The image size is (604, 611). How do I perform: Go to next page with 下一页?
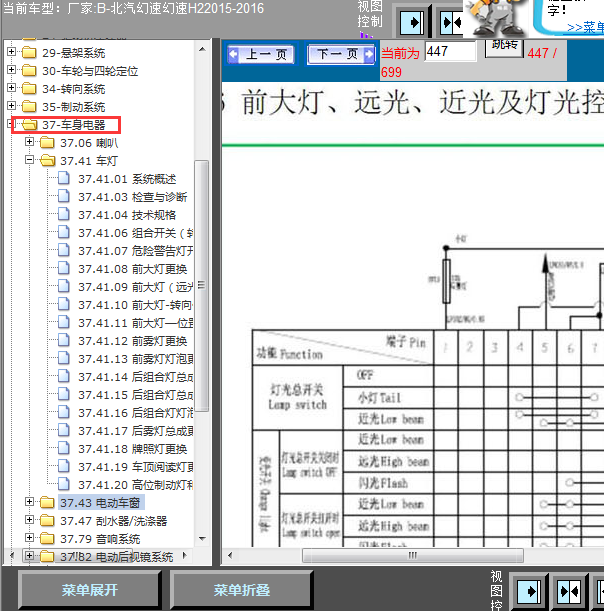tap(341, 54)
